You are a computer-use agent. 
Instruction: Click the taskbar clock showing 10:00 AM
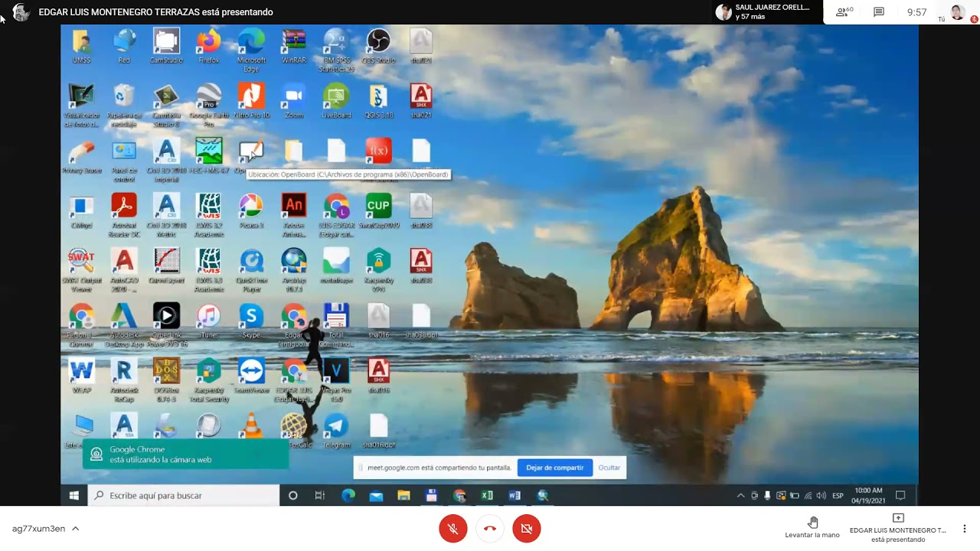[x=868, y=495]
